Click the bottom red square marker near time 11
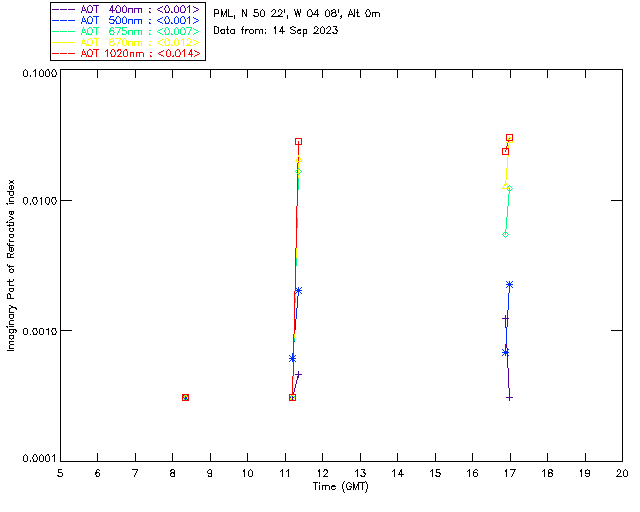The width and height of the screenshot is (640, 512). coord(292,398)
